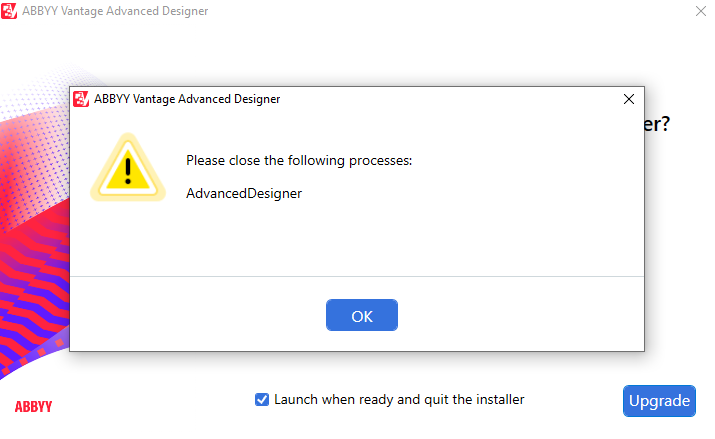
Task: Close the ABBYY installer main window
Action: [701, 11]
